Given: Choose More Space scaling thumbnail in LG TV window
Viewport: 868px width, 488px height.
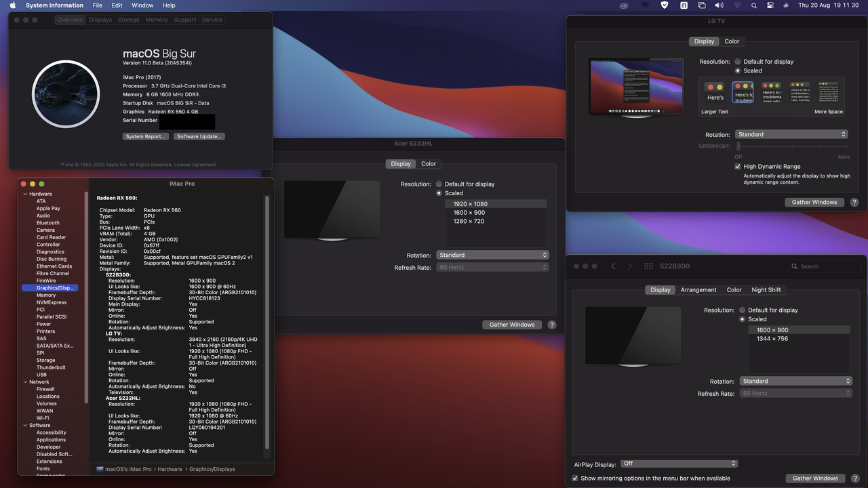Looking at the screenshot, I should [827, 91].
